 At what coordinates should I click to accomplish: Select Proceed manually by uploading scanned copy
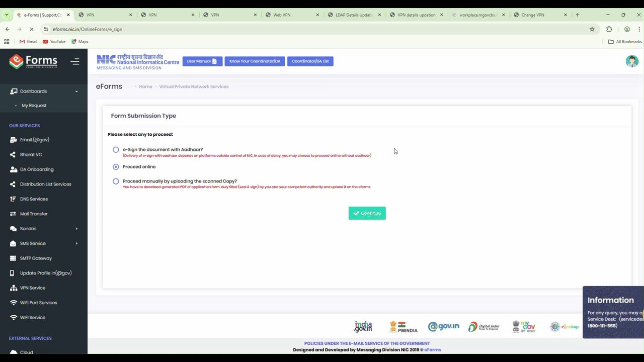116,181
